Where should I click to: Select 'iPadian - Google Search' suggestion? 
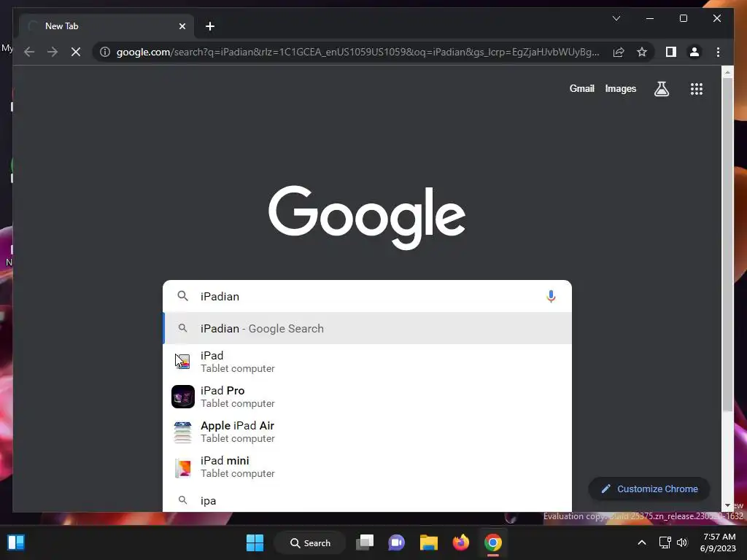[368, 329]
